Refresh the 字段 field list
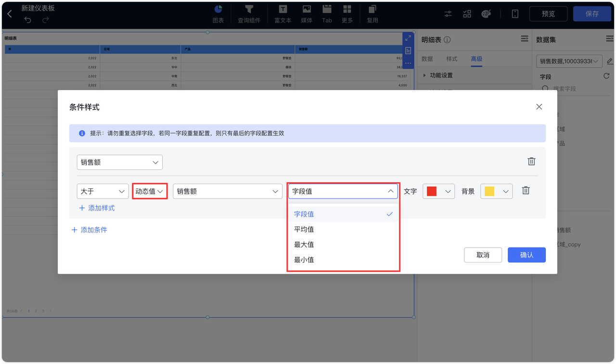This screenshot has height=364, width=616. (606, 76)
